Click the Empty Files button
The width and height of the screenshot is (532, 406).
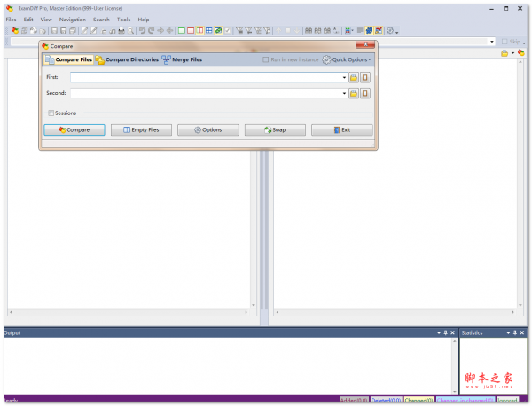point(140,130)
